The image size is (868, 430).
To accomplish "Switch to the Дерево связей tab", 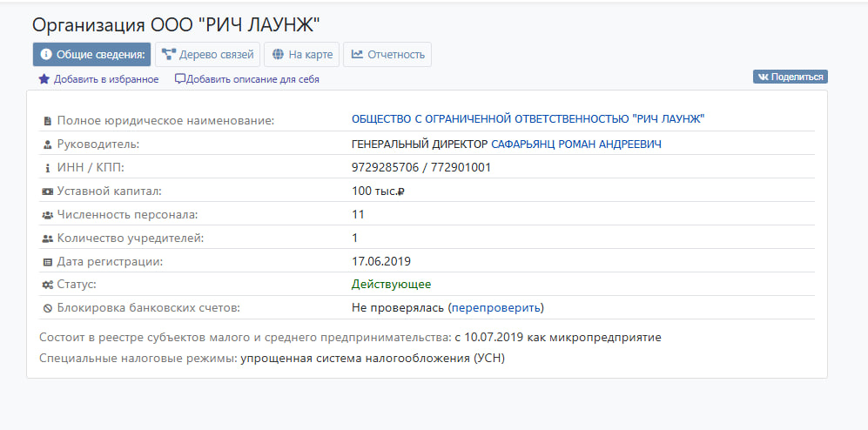I will coord(208,55).
